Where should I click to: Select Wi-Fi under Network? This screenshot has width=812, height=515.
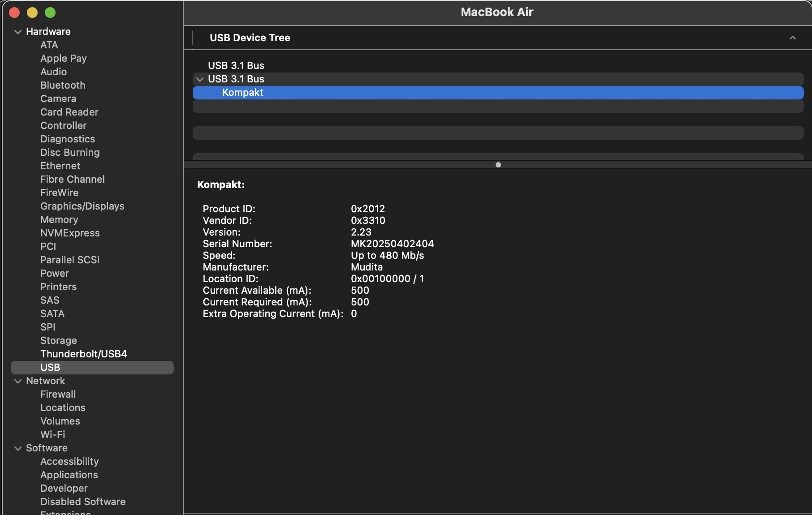(53, 434)
